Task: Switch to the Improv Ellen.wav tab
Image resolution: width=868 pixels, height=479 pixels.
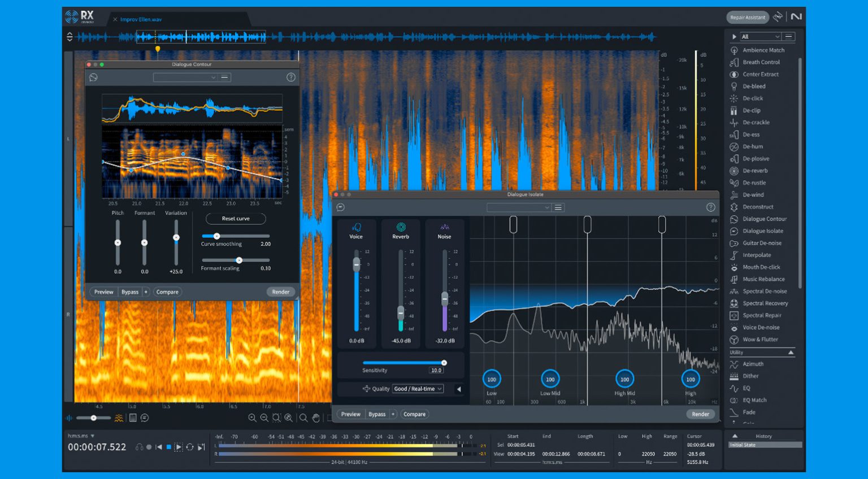Action: click(x=140, y=19)
